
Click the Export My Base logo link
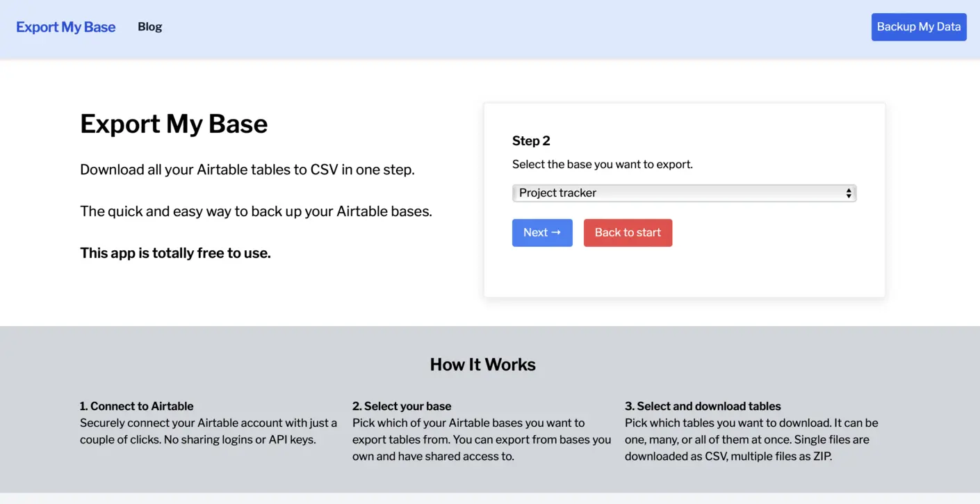[x=66, y=27]
